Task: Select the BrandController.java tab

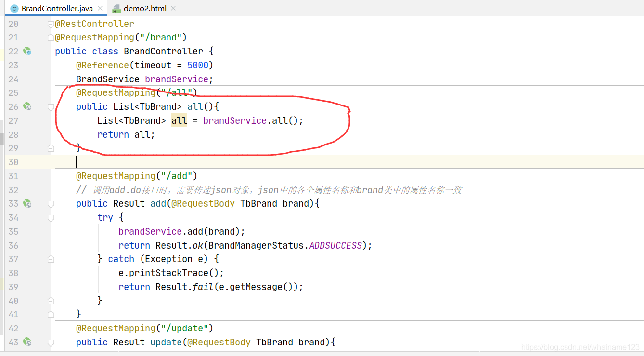Action: pyautogui.click(x=57, y=9)
